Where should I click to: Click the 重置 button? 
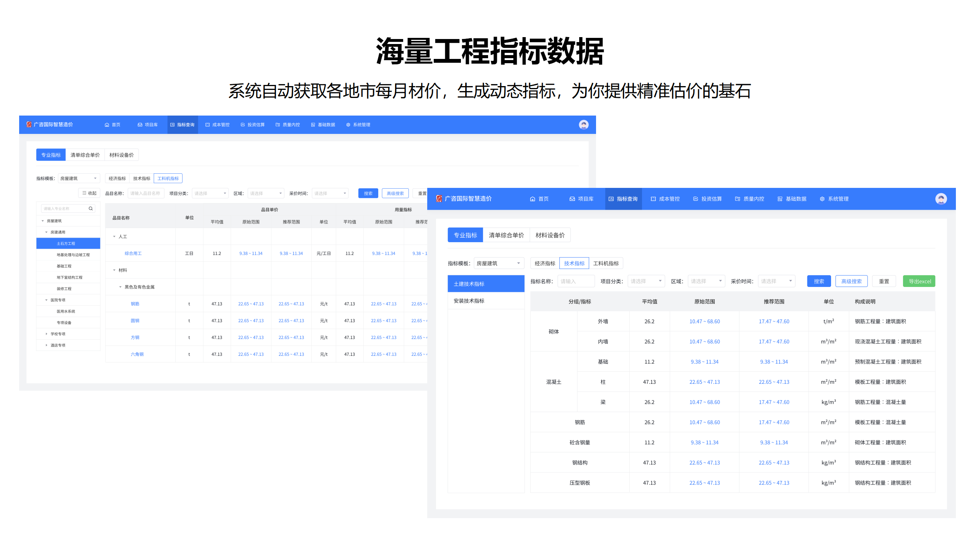(x=884, y=281)
